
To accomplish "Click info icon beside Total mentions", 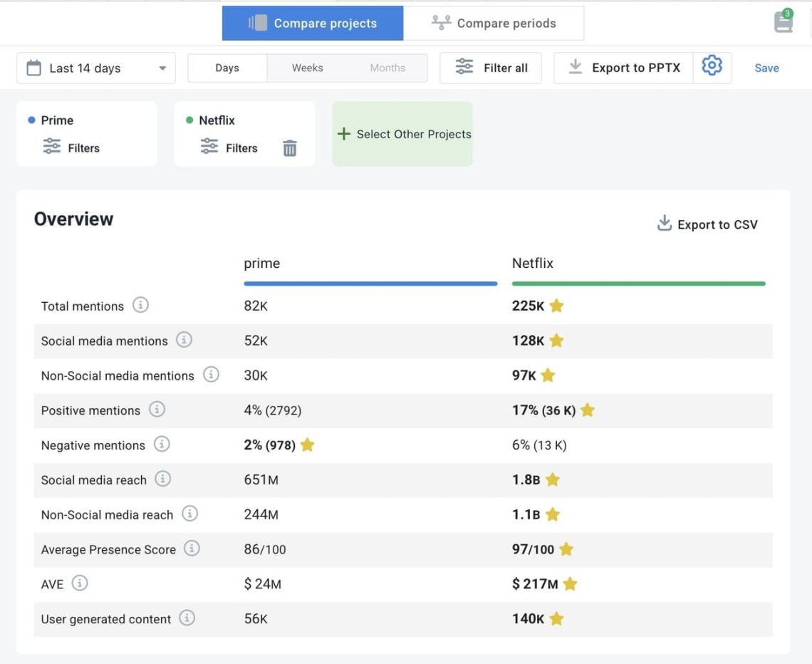I will (141, 306).
